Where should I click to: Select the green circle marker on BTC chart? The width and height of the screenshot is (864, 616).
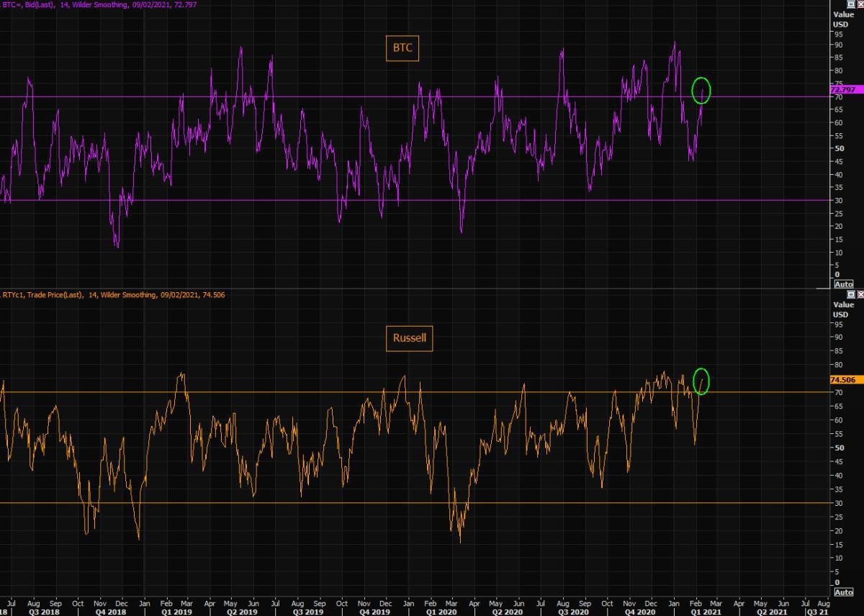[x=701, y=90]
